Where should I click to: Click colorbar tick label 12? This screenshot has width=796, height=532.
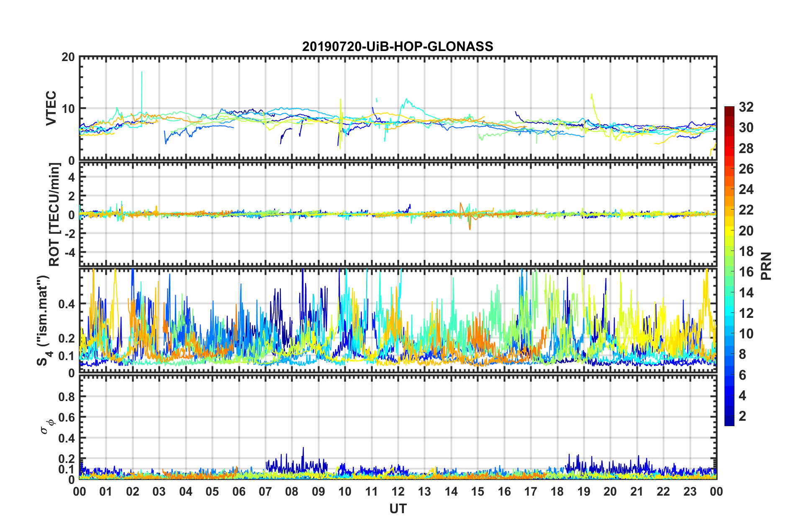click(x=746, y=313)
